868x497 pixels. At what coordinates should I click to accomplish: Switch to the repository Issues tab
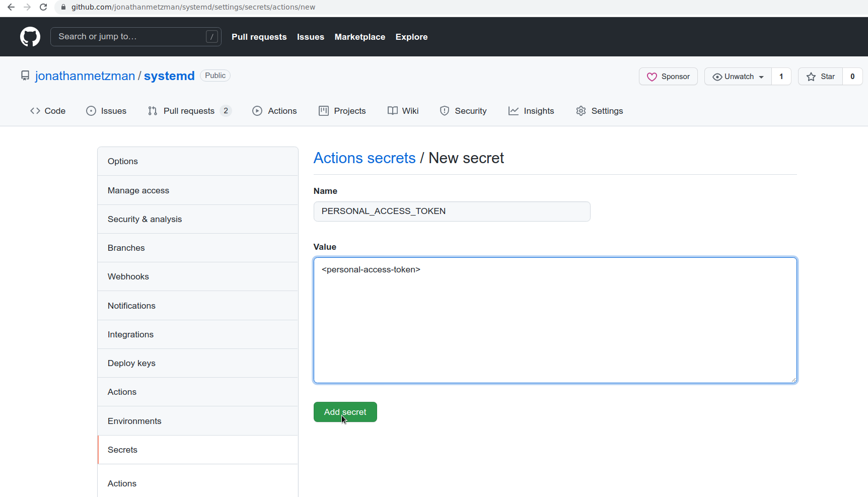[106, 111]
